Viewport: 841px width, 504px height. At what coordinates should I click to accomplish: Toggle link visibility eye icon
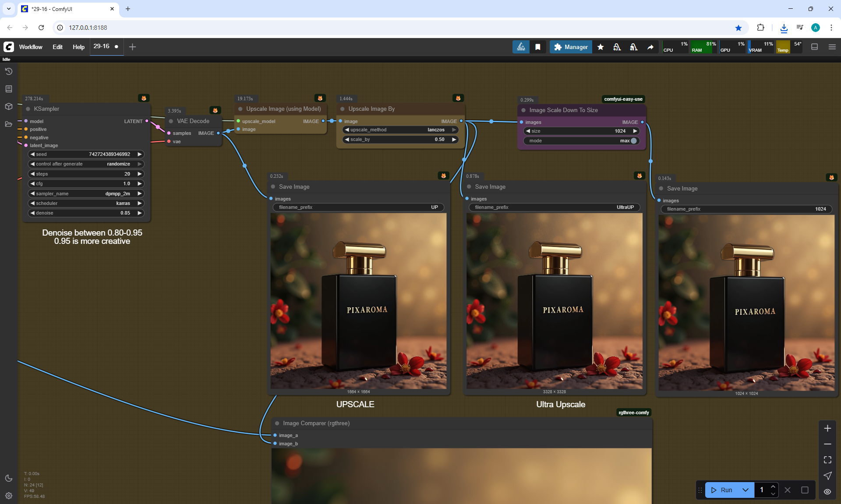coord(827,492)
